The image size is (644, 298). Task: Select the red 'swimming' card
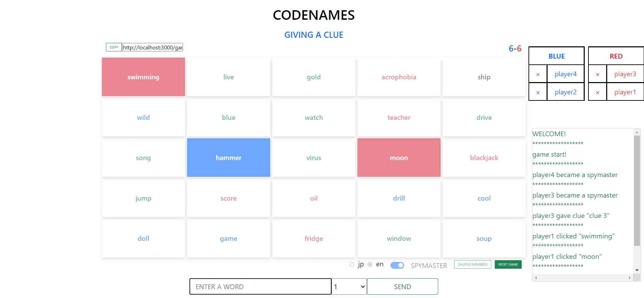[x=143, y=77]
